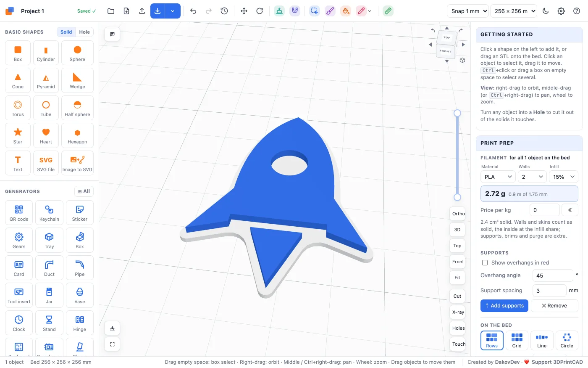Click the vertical slider top handle
The height and width of the screenshot is (368, 588).
tap(457, 113)
